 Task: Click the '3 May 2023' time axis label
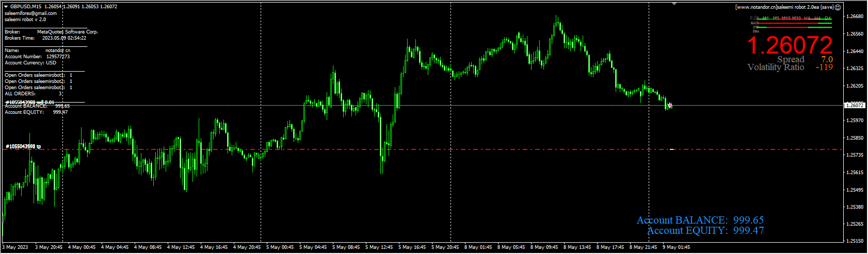[16, 247]
